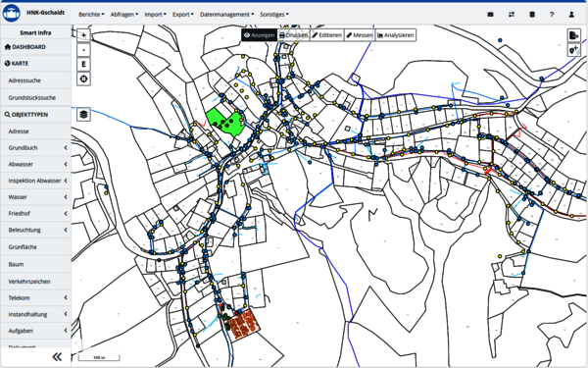Expand the Beleuchtung sidebar group
The width and height of the screenshot is (588, 368).
pos(35,230)
